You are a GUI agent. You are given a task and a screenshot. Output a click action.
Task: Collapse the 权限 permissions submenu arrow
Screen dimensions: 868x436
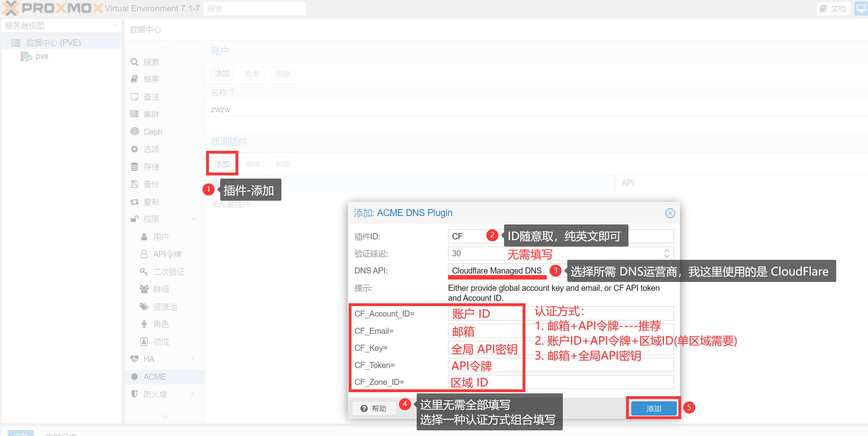click(193, 219)
